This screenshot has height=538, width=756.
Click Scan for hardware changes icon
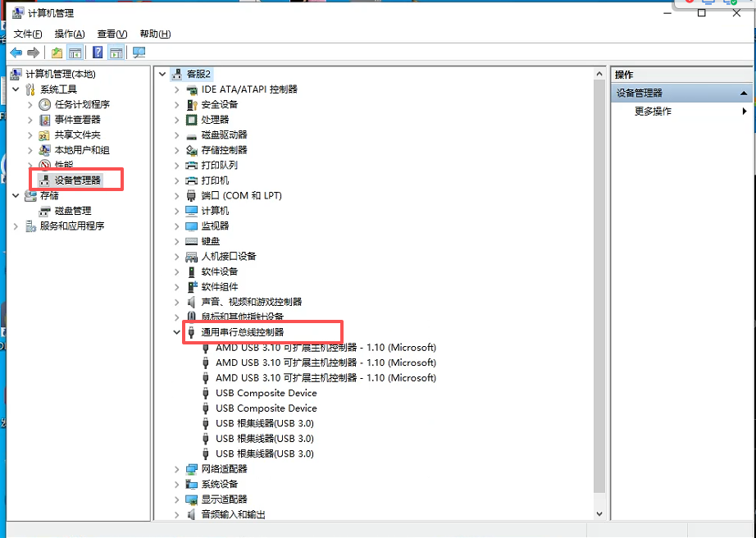[139, 52]
